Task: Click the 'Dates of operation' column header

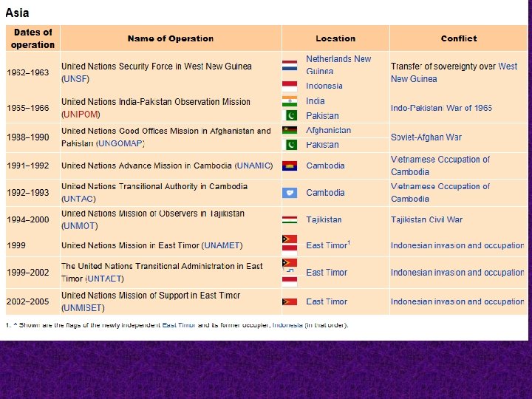Action: pos(33,38)
